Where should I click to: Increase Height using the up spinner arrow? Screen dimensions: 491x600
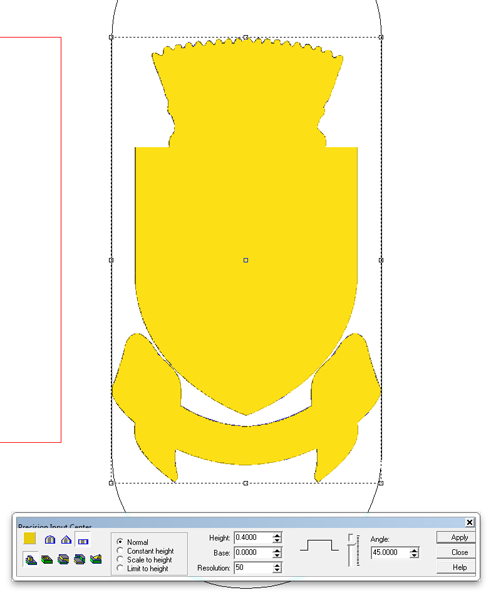point(277,535)
